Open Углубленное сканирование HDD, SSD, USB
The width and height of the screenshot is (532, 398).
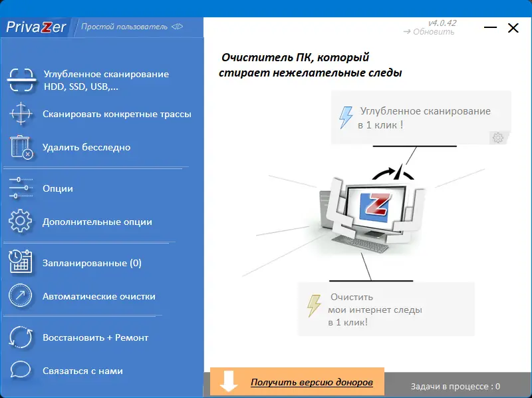[106, 81]
